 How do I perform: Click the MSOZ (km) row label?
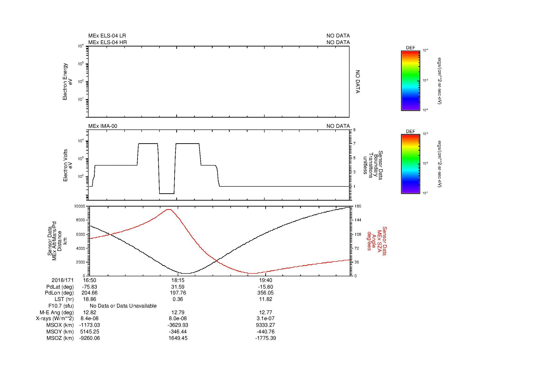(60, 338)
